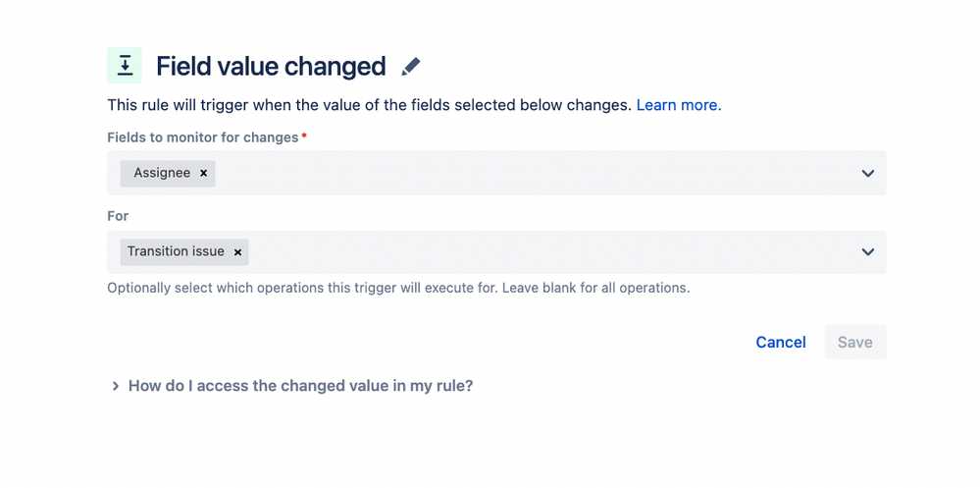Click inside the For operations select box

(496, 252)
